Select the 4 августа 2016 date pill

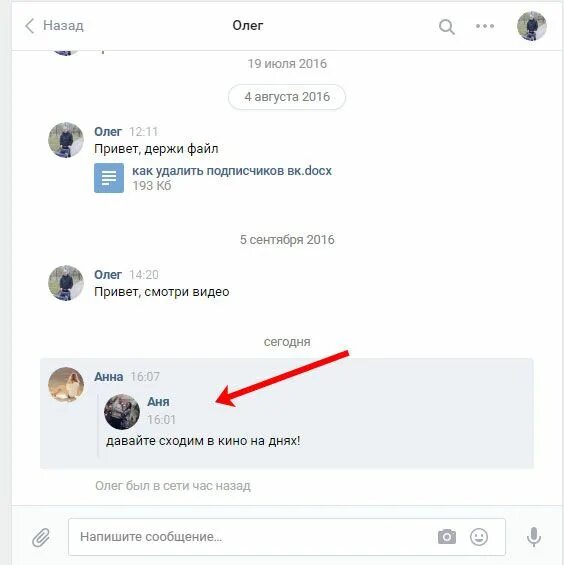coord(287,97)
